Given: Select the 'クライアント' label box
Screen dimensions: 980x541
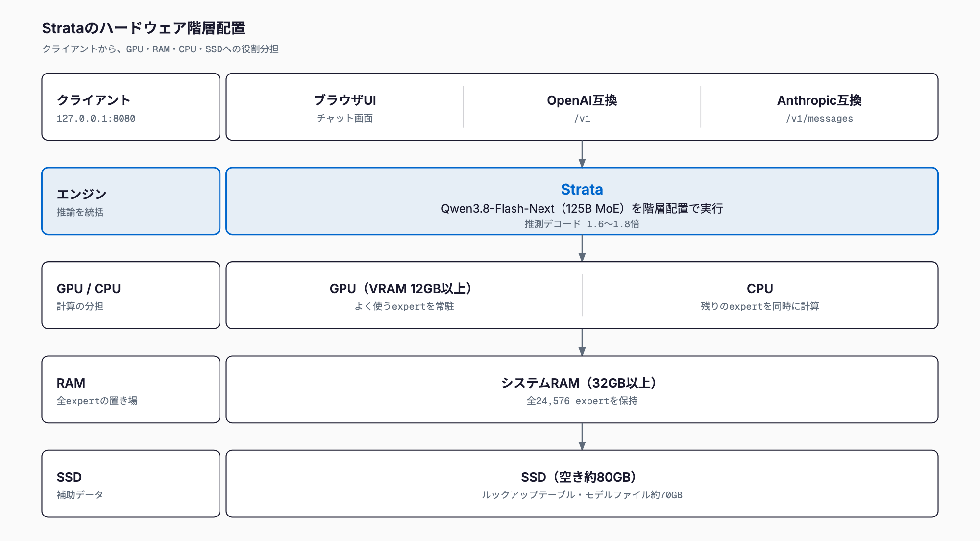Looking at the screenshot, I should (131, 107).
